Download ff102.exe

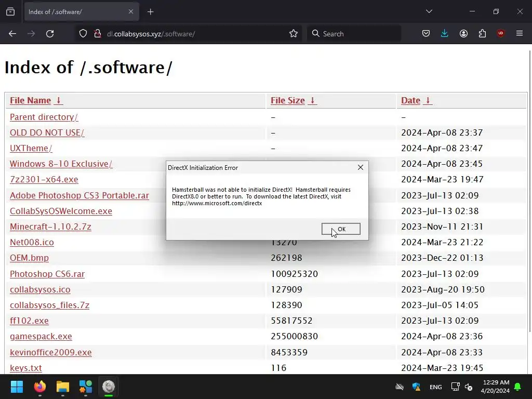[x=29, y=321]
